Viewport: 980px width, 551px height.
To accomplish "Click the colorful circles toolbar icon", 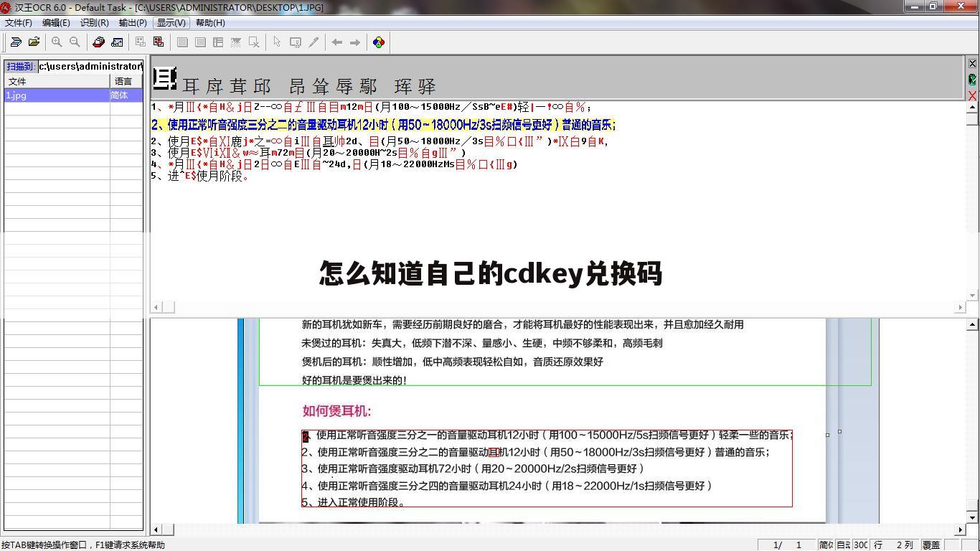I will 379,42.
